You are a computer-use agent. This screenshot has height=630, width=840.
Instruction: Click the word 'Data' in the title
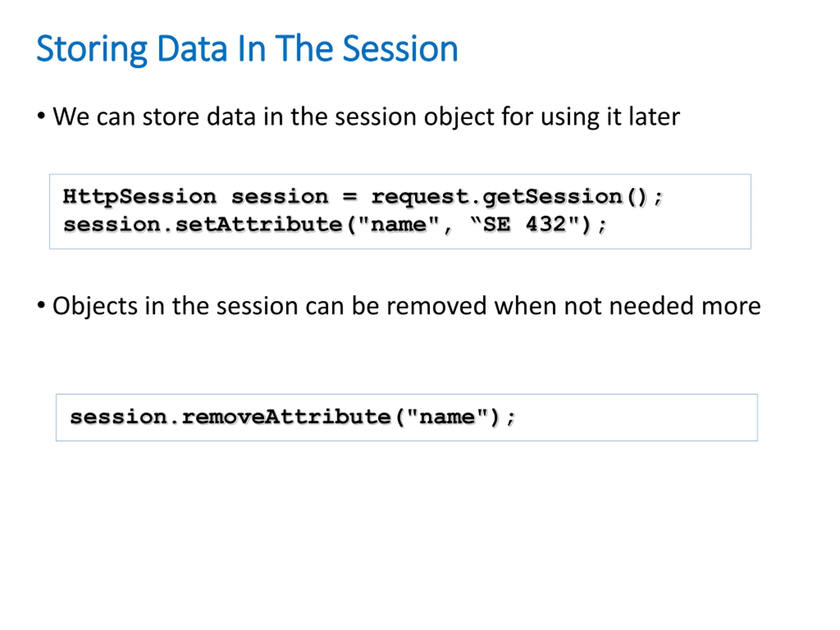point(192,49)
